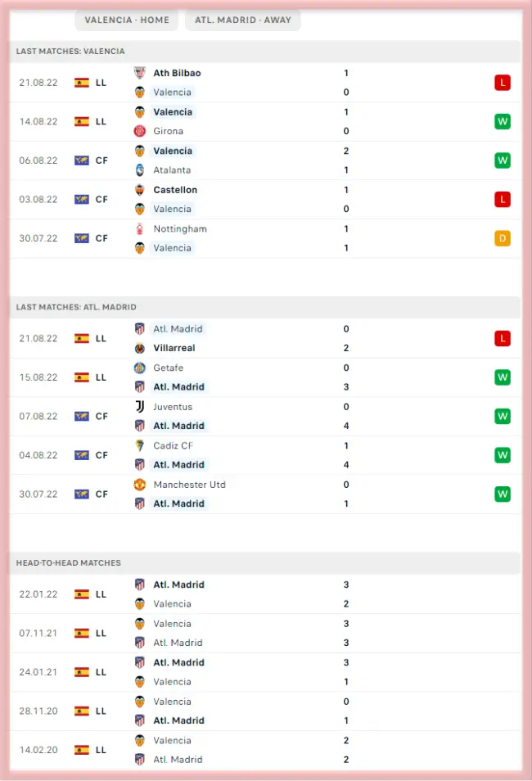Image resolution: width=532 pixels, height=781 pixels.
Task: Click the Getafe club crest icon
Action: click(139, 368)
